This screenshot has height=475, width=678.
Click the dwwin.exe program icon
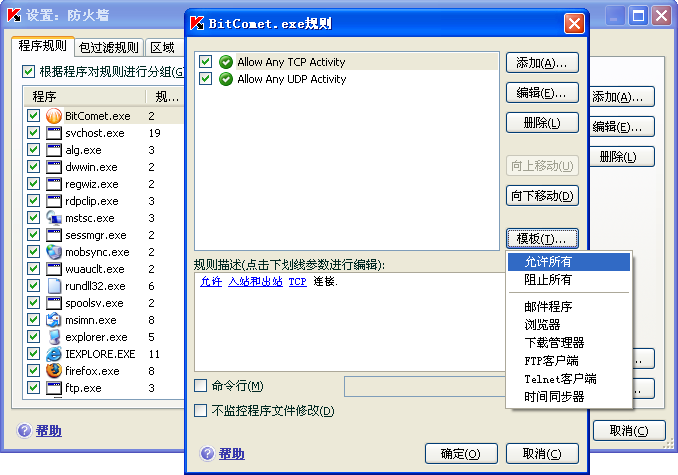point(54,167)
